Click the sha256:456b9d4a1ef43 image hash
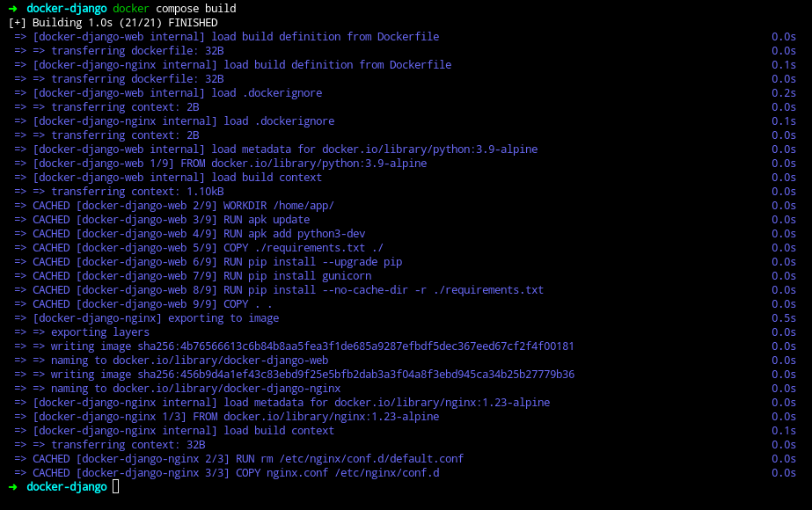The width and height of the screenshot is (812, 510). [355, 375]
